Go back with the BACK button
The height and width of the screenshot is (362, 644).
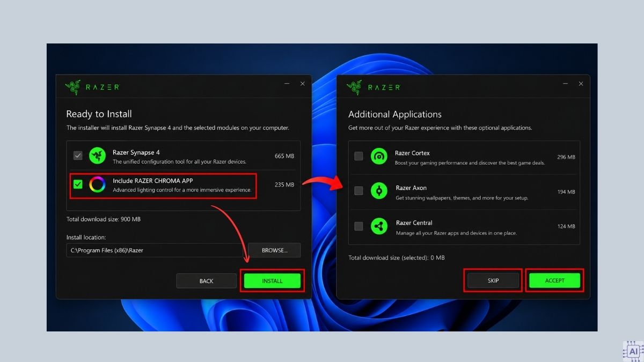point(206,281)
